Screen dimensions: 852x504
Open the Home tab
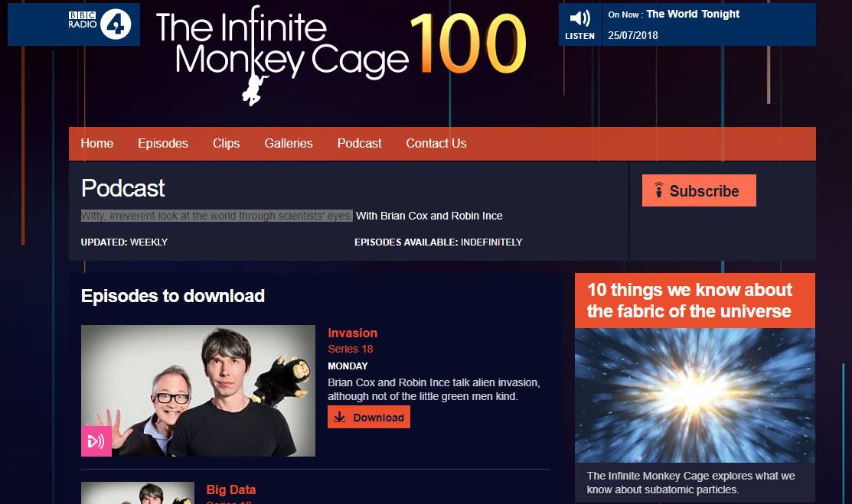tap(96, 143)
